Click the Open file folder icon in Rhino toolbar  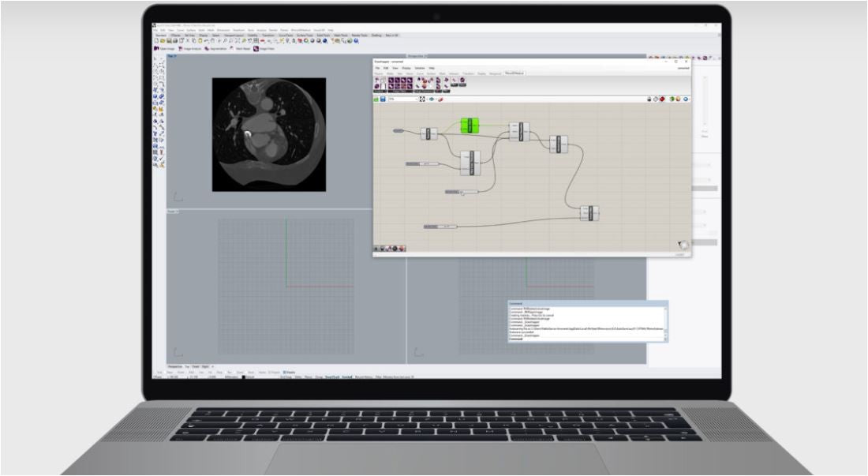tap(163, 40)
